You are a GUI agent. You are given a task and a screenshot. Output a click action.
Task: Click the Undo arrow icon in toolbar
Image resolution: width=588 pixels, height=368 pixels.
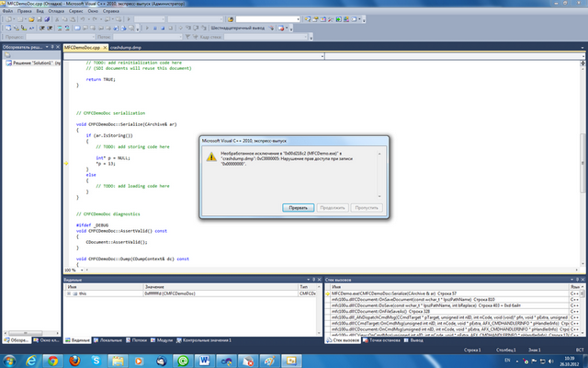point(83,19)
